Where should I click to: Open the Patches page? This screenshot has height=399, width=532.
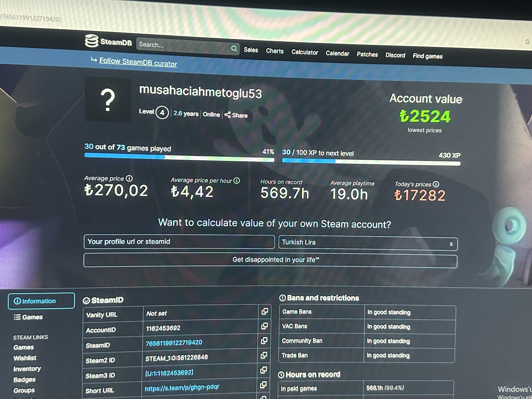coord(367,54)
